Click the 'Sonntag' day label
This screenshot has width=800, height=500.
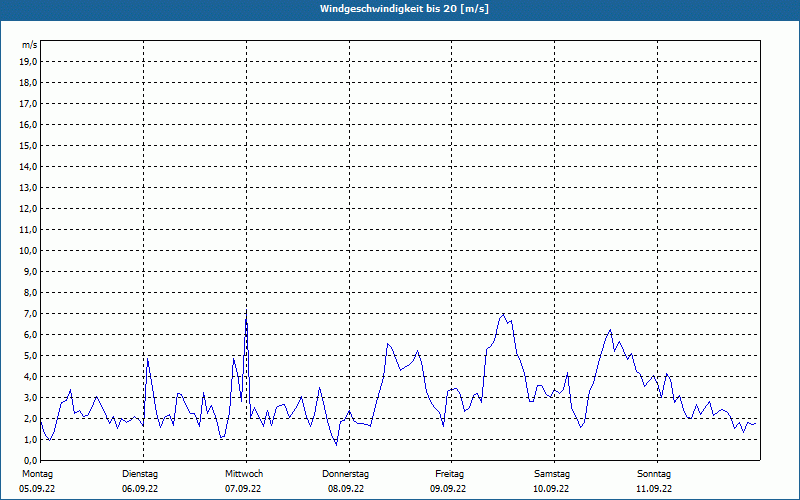pyautogui.click(x=654, y=474)
